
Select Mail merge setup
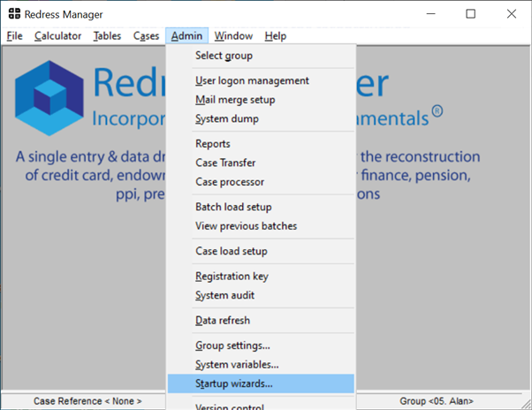point(261,100)
